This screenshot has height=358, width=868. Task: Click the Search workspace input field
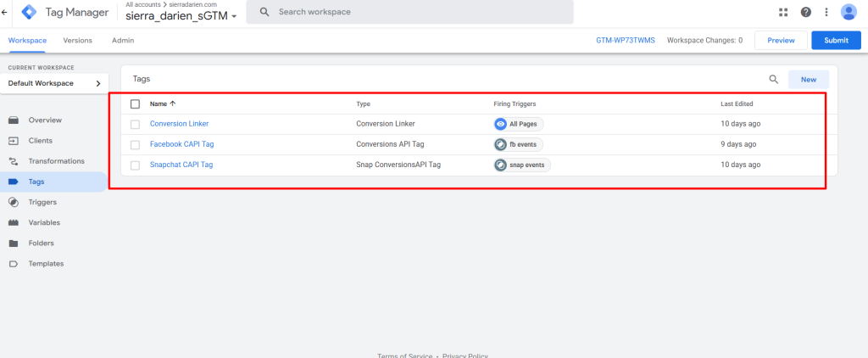pyautogui.click(x=409, y=12)
